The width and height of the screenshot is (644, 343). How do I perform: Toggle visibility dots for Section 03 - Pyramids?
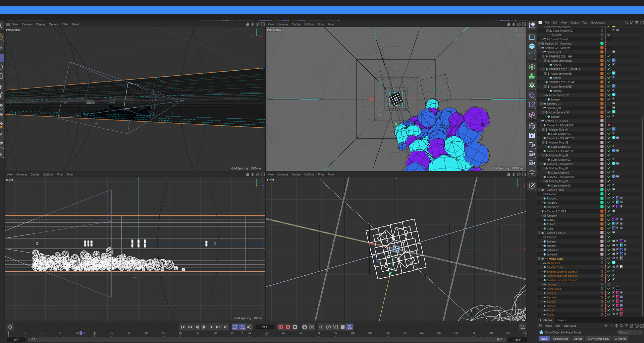coord(605,44)
